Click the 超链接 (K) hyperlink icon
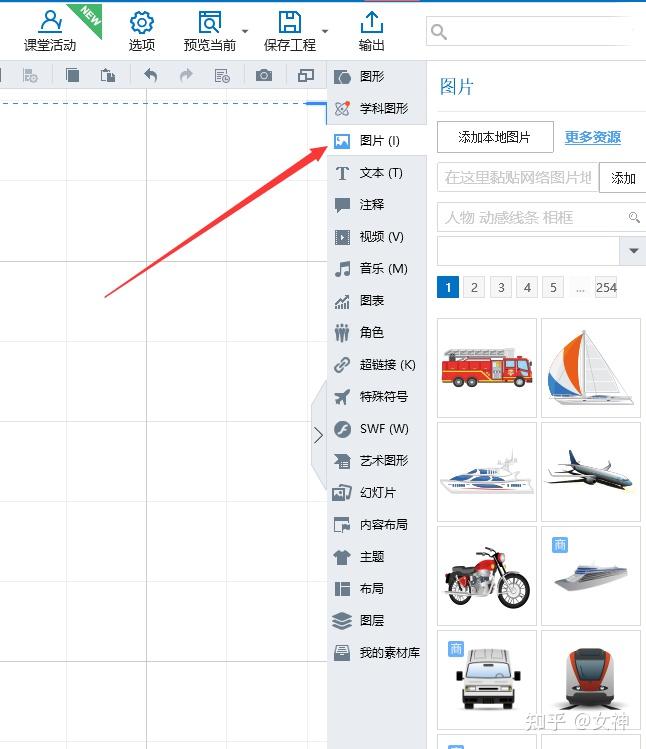646x749 pixels. click(342, 365)
